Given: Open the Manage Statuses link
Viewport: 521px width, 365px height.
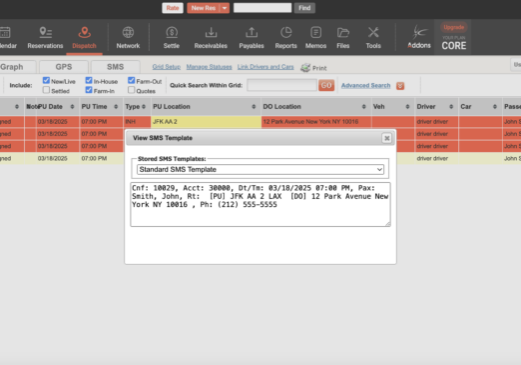Looking at the screenshot, I should pyautogui.click(x=209, y=67).
